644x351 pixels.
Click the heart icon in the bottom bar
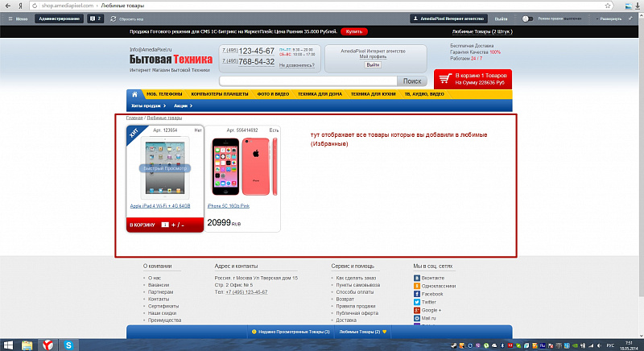point(385,332)
